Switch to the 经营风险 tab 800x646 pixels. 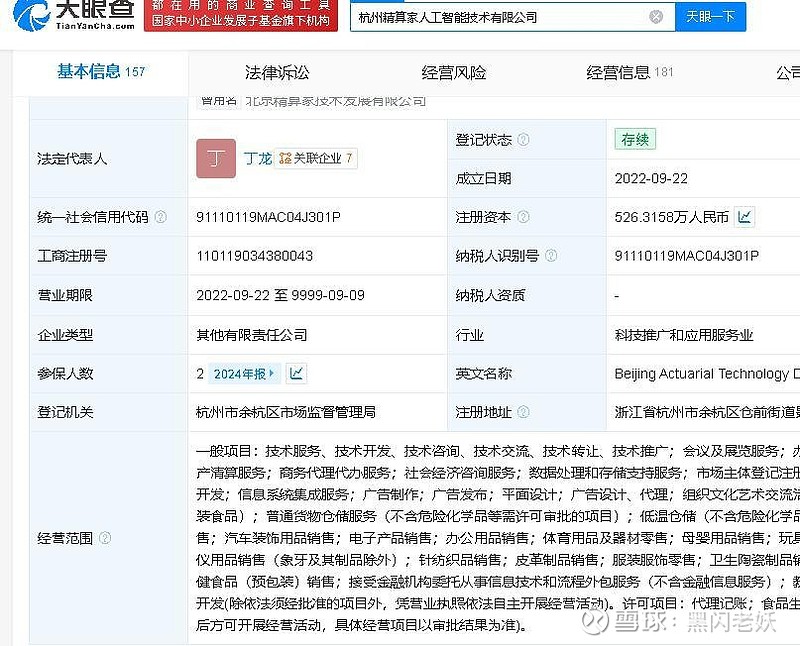(x=454, y=73)
